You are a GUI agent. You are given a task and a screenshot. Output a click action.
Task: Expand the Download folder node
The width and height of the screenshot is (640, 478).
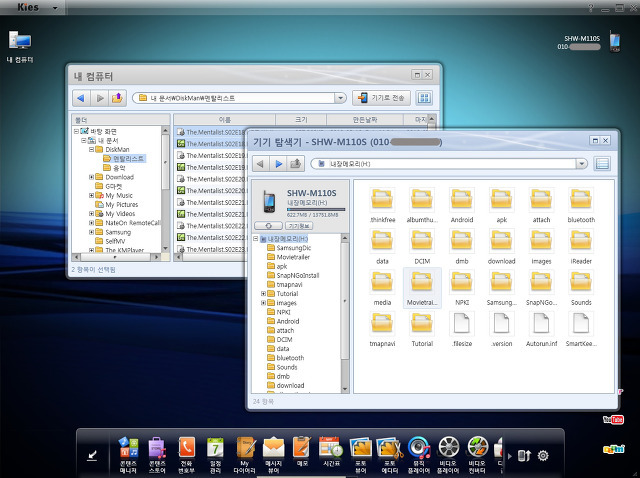tap(91, 177)
